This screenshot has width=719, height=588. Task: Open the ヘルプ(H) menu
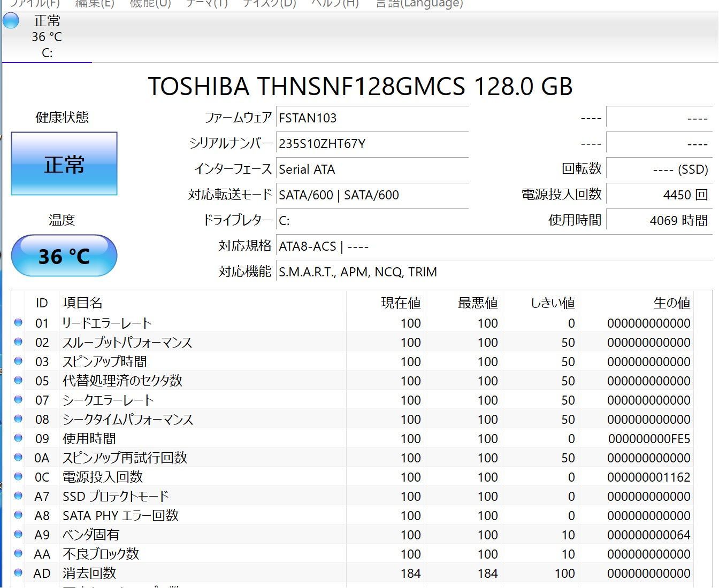335,4
